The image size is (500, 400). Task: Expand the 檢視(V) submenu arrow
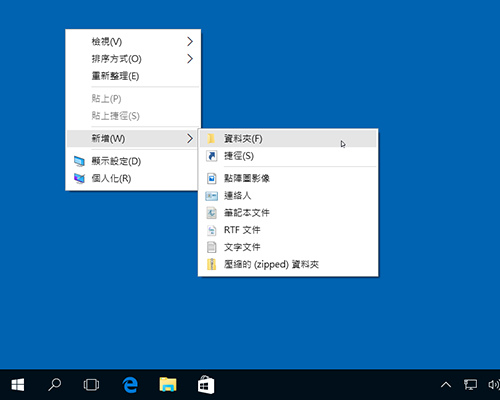pos(190,41)
